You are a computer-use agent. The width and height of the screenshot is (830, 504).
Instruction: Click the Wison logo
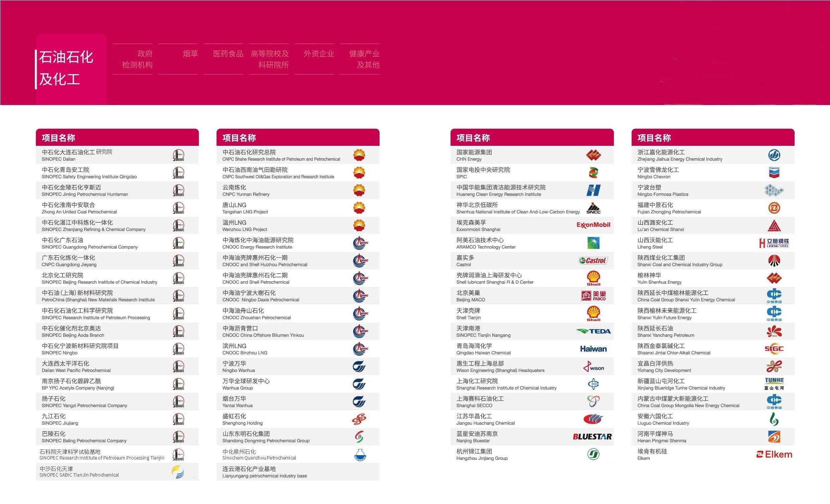pyautogui.click(x=593, y=367)
